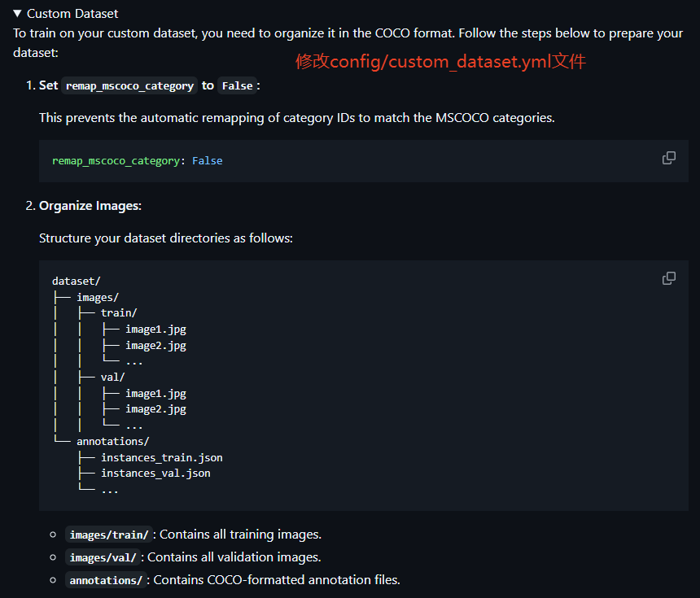Click 'instances_train.json' in the tree
700x598 pixels.
162,457
